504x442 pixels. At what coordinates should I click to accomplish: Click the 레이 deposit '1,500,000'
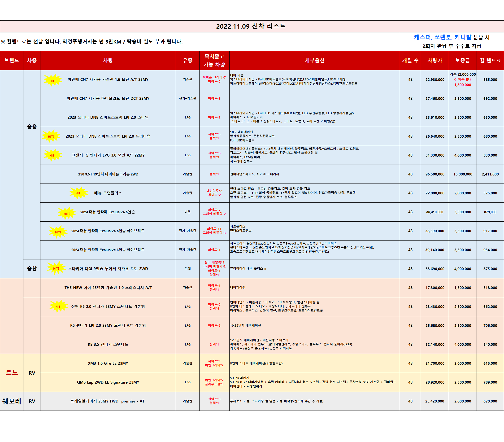[x=463, y=288]
